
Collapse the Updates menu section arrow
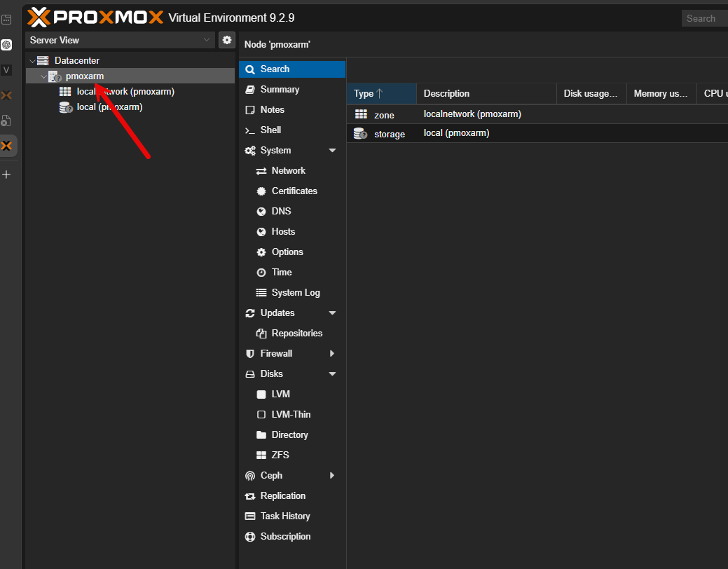(332, 313)
